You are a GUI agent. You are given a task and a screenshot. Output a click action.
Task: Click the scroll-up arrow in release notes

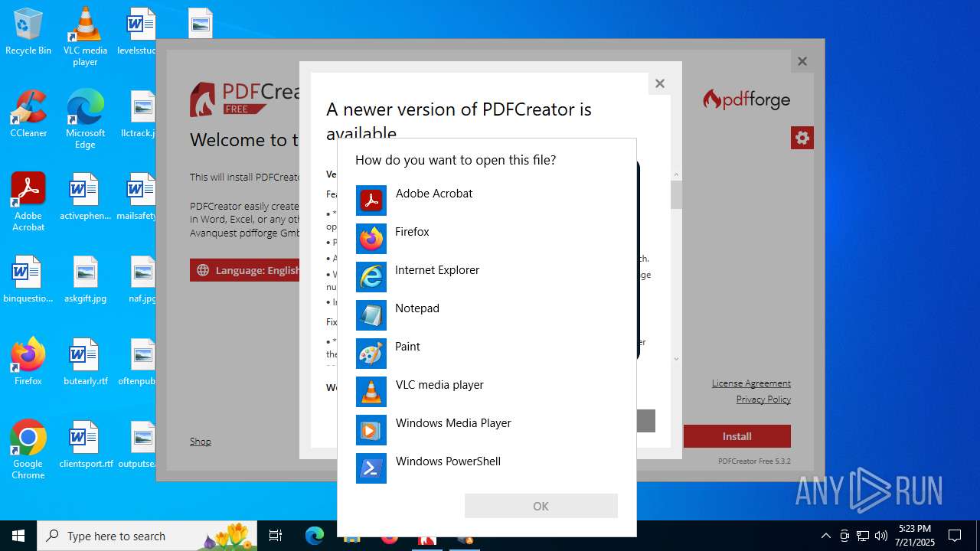[676, 174]
